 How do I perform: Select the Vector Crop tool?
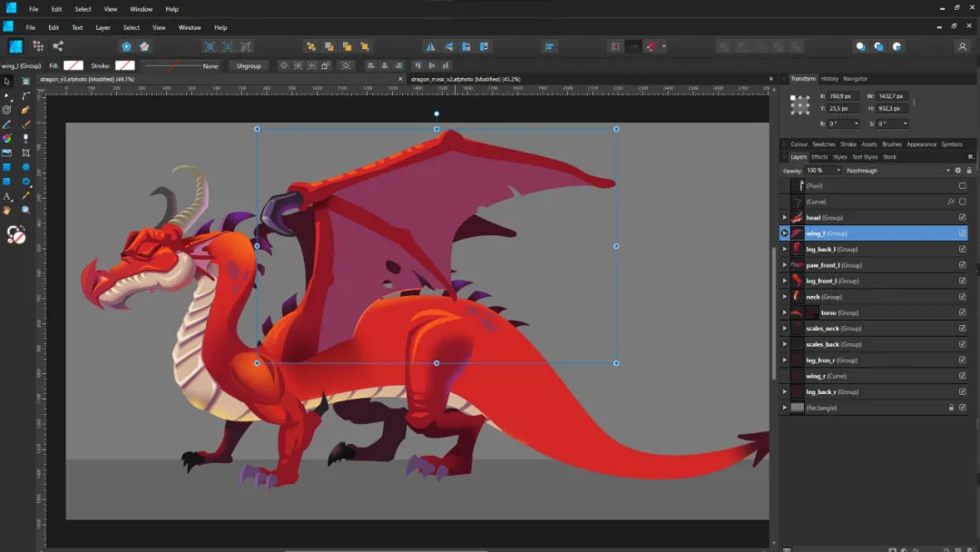click(24, 153)
